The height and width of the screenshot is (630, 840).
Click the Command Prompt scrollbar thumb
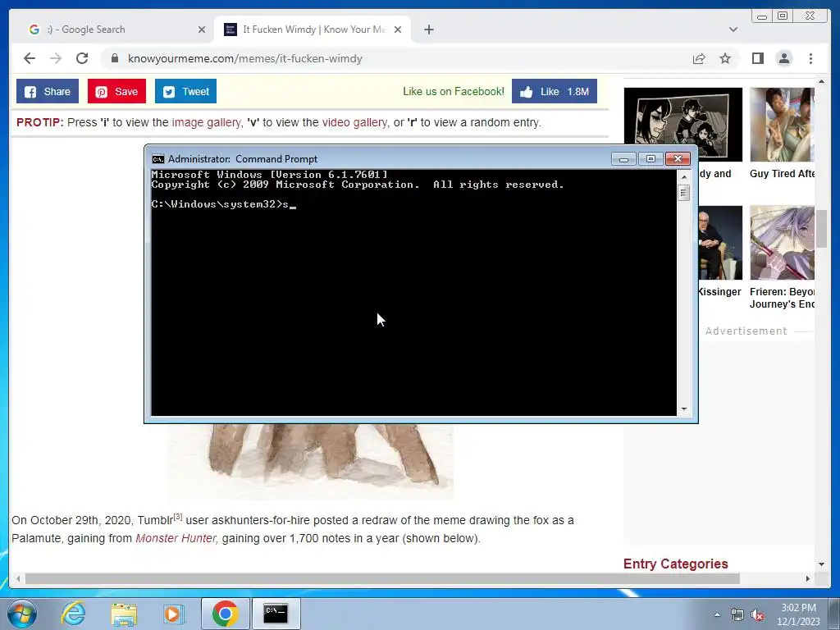[x=683, y=192]
